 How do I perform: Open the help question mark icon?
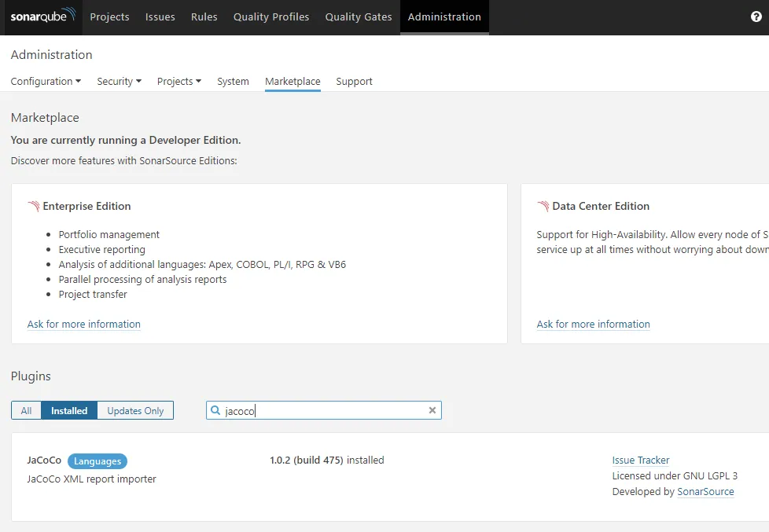[756, 17]
